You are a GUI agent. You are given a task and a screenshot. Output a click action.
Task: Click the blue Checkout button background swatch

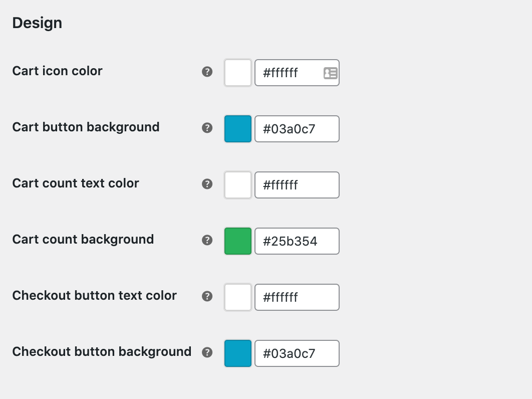pyautogui.click(x=237, y=353)
